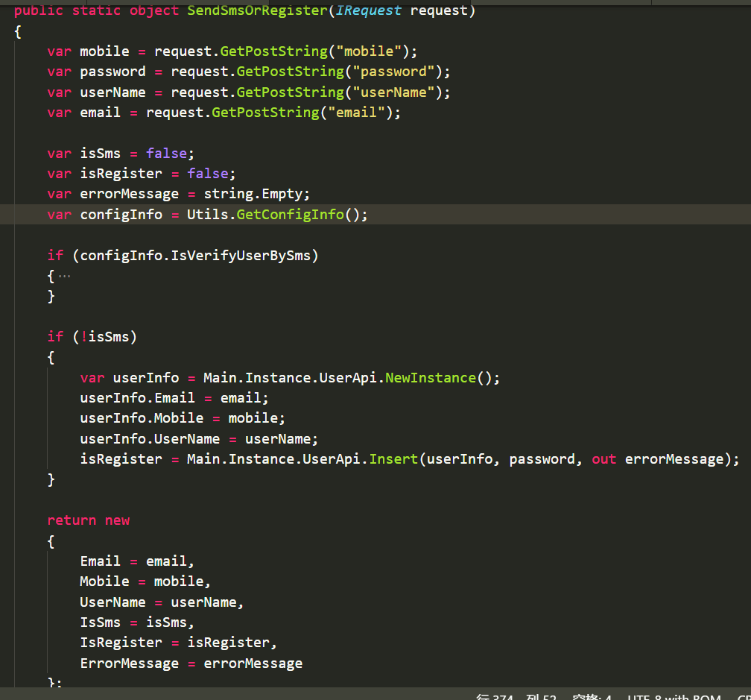This screenshot has width=751, height=700.
Task: Click the Utils class reference
Action: [x=207, y=215]
